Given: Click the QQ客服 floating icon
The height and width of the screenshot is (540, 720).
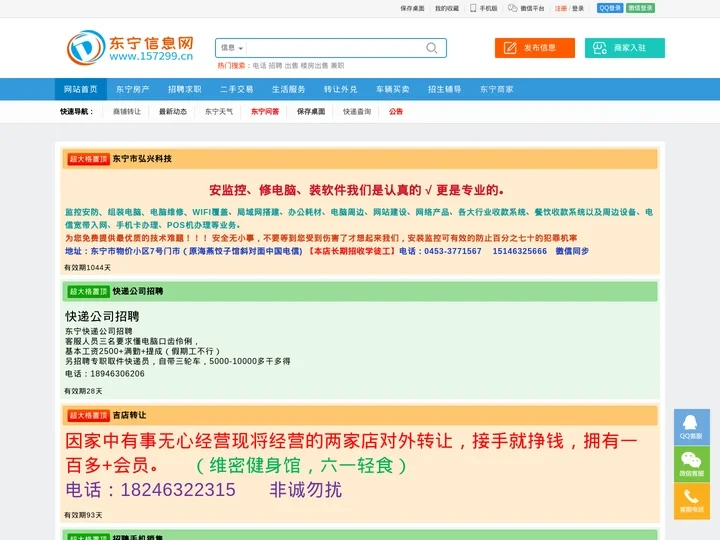Looking at the screenshot, I should (x=692, y=427).
